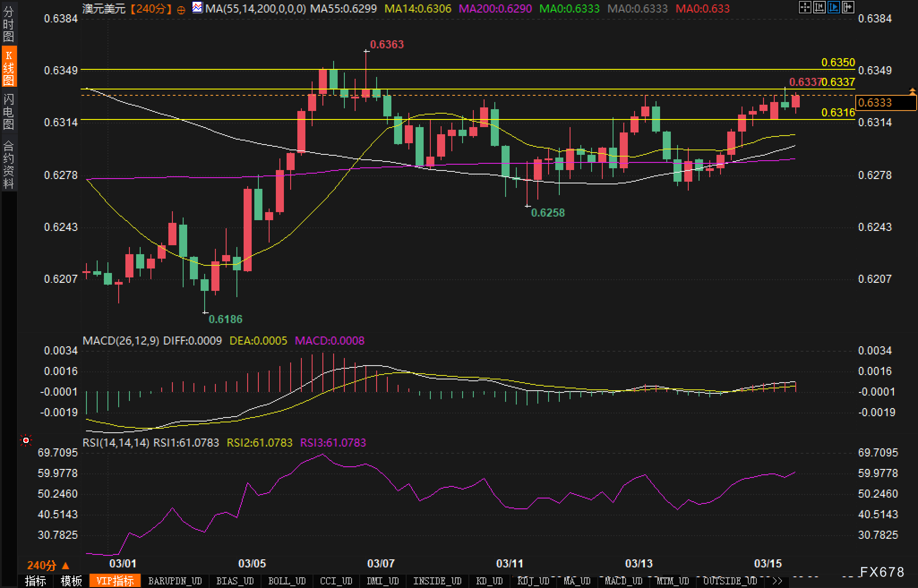918x588 pixels.
Task: Switch to 分时图 view in sidebar
Action: click(x=9, y=24)
